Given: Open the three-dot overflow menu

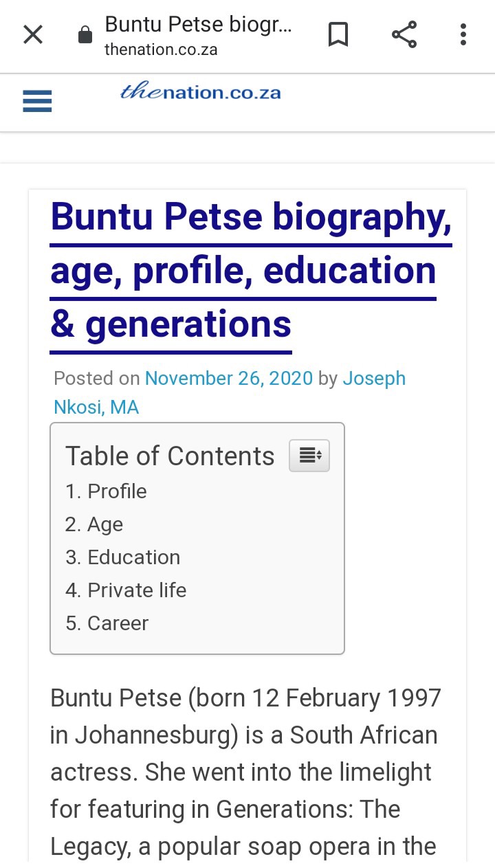Looking at the screenshot, I should point(463,34).
